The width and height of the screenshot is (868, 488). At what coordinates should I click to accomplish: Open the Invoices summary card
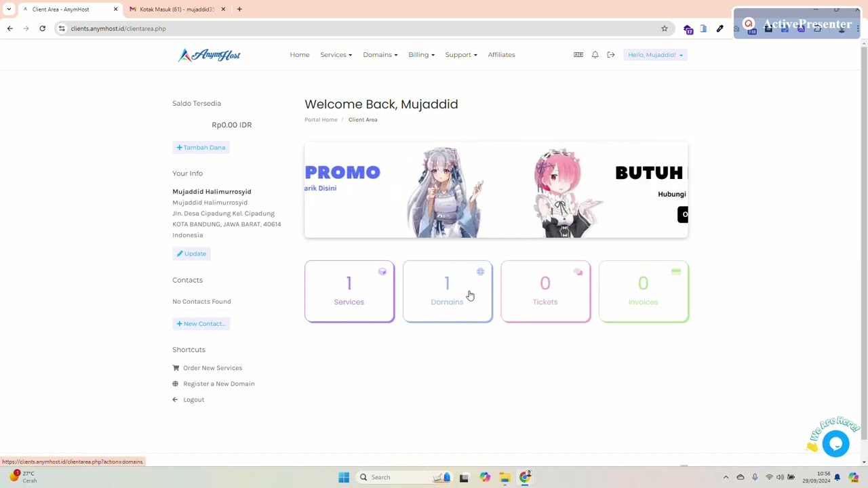[x=644, y=291]
